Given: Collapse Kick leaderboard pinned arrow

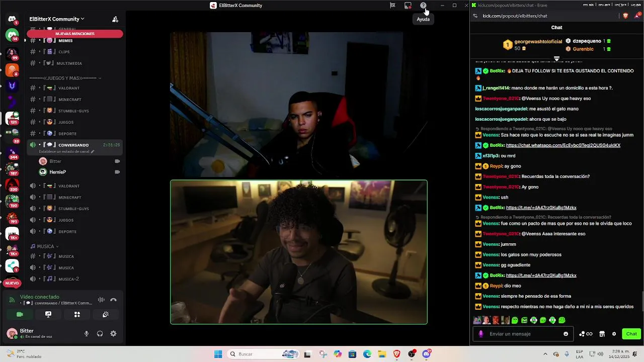Looking at the screenshot, I should point(556,59).
